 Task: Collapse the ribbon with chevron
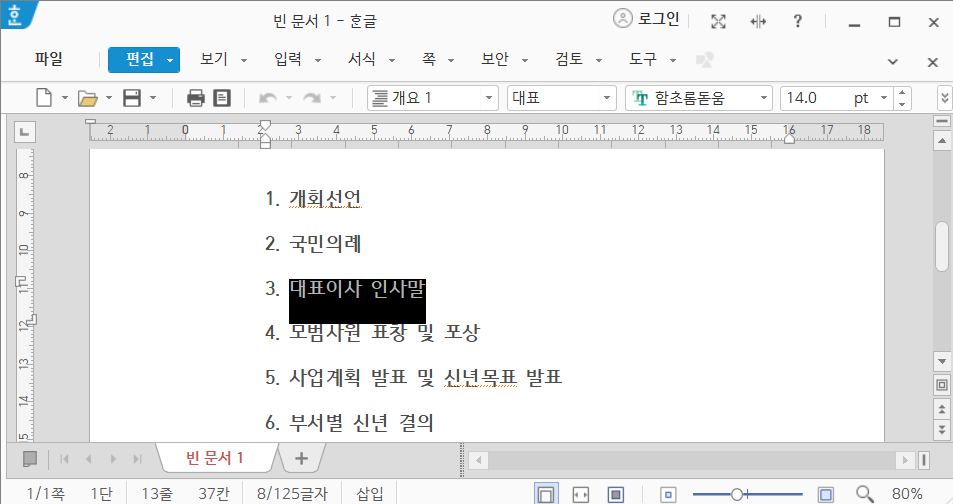(x=893, y=61)
